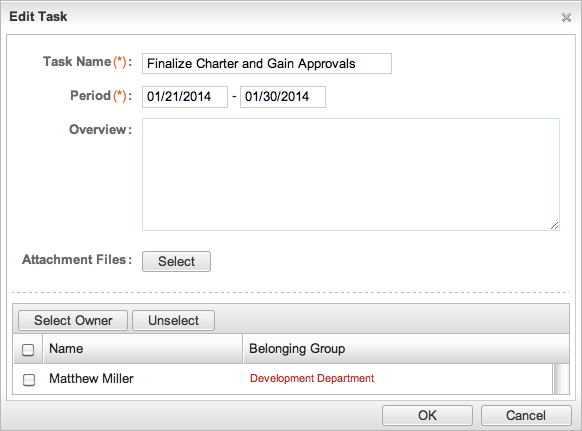Click the Belonging Group column header
The image size is (582, 431).
pyautogui.click(x=406, y=349)
